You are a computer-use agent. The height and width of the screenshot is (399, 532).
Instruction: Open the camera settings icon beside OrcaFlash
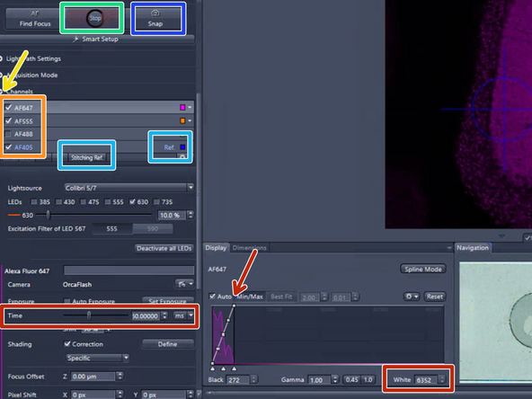pos(184,284)
